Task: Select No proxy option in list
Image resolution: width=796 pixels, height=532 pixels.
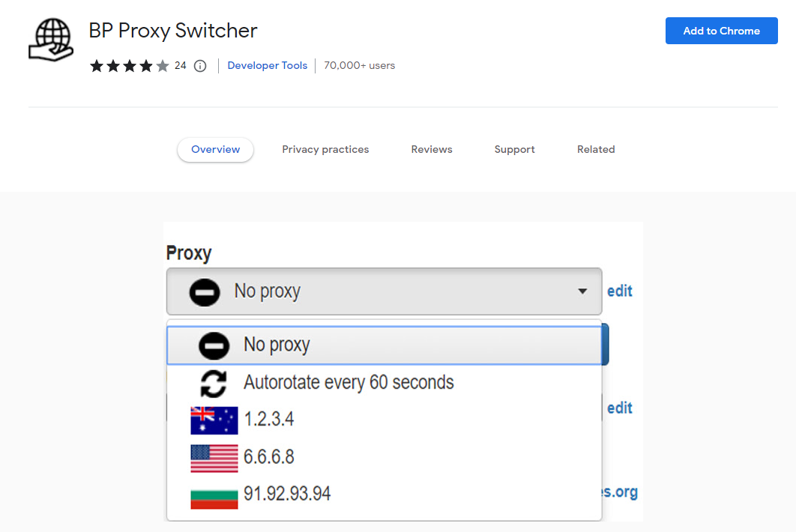Action: 385,345
